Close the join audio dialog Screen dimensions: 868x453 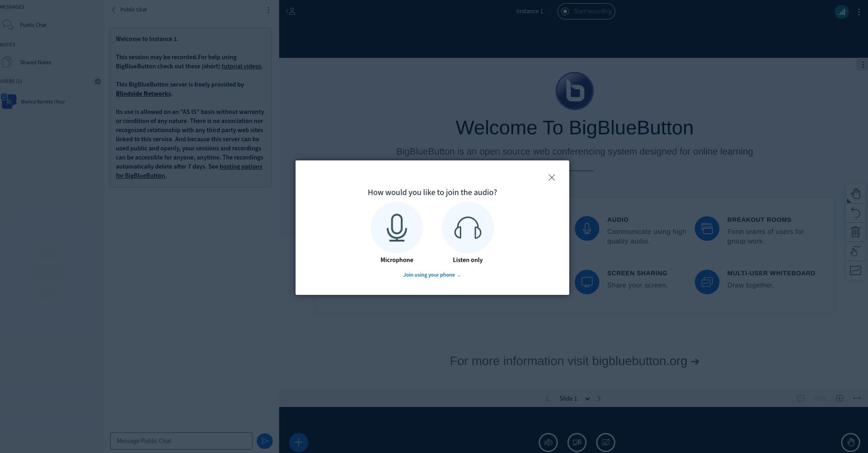point(551,178)
